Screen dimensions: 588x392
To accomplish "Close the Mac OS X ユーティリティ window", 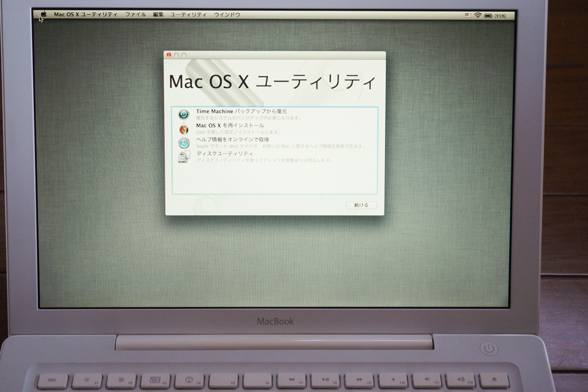I will (169, 55).
